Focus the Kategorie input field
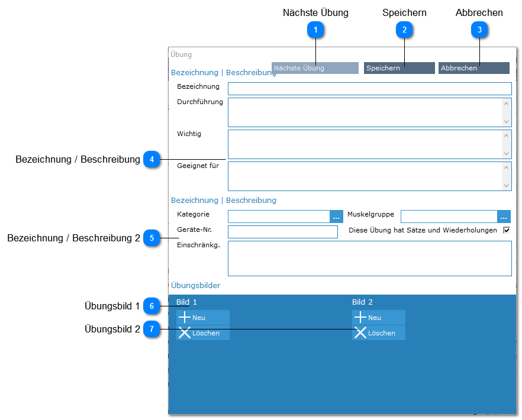The image size is (522, 420). pyautogui.click(x=279, y=217)
